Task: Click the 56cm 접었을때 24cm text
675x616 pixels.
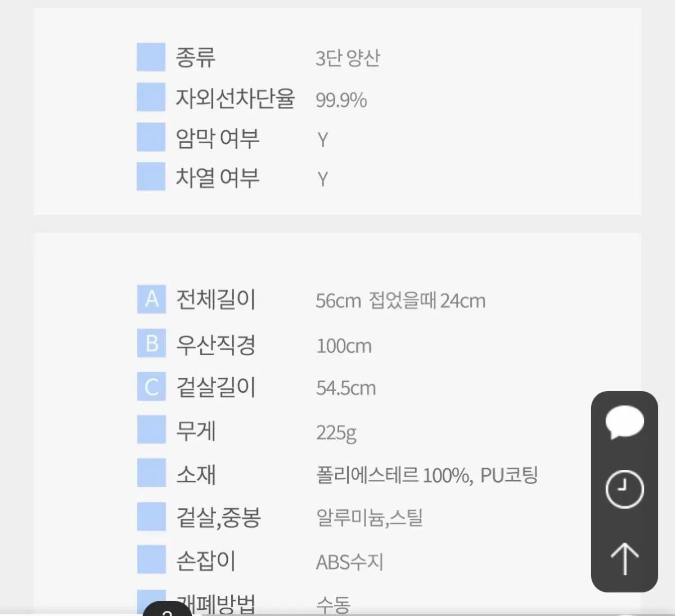Action: click(x=400, y=301)
